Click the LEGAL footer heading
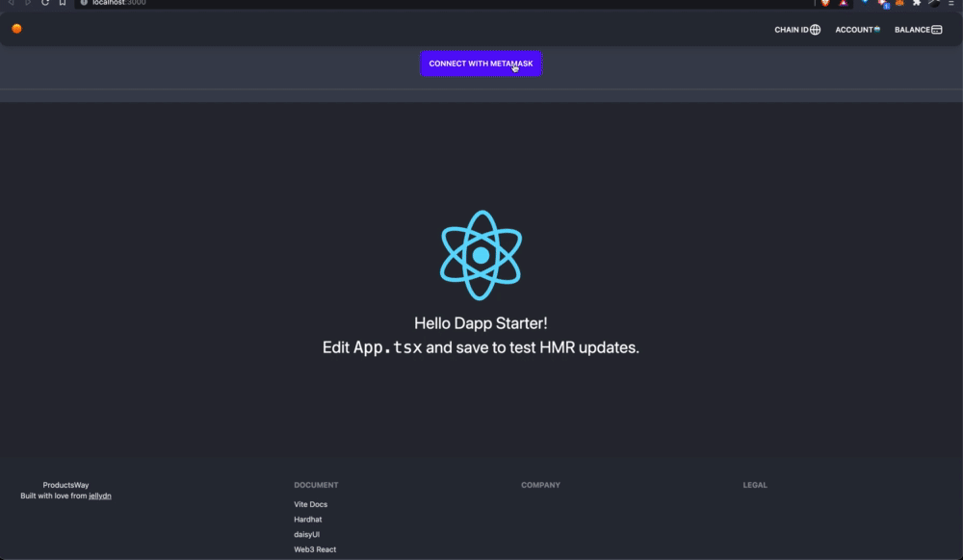This screenshot has width=963, height=560. (x=755, y=485)
